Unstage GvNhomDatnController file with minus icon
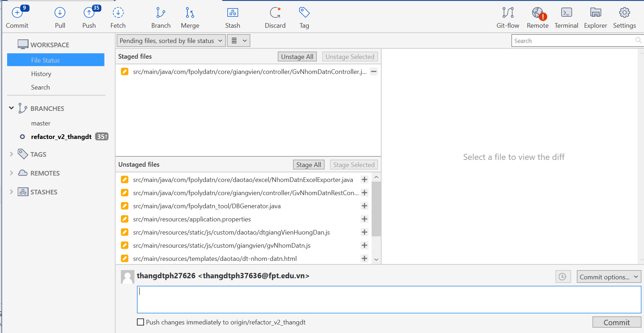 (x=374, y=71)
